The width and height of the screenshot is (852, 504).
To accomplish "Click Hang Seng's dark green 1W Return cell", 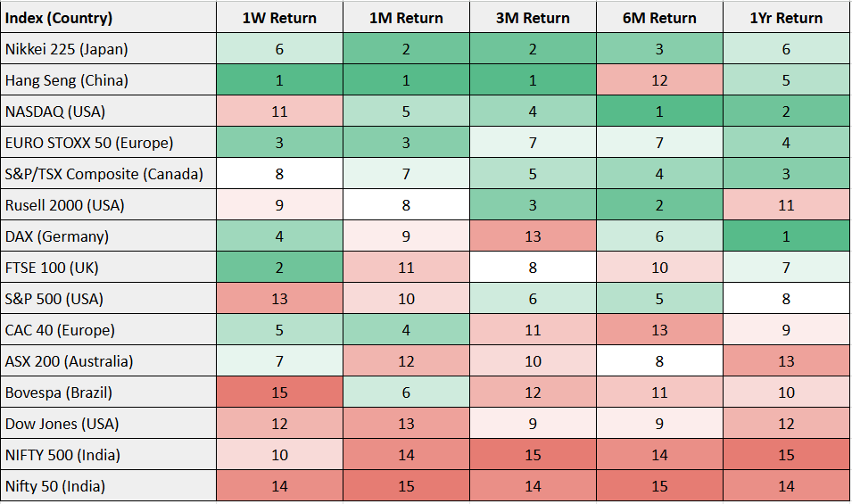I will point(279,80).
